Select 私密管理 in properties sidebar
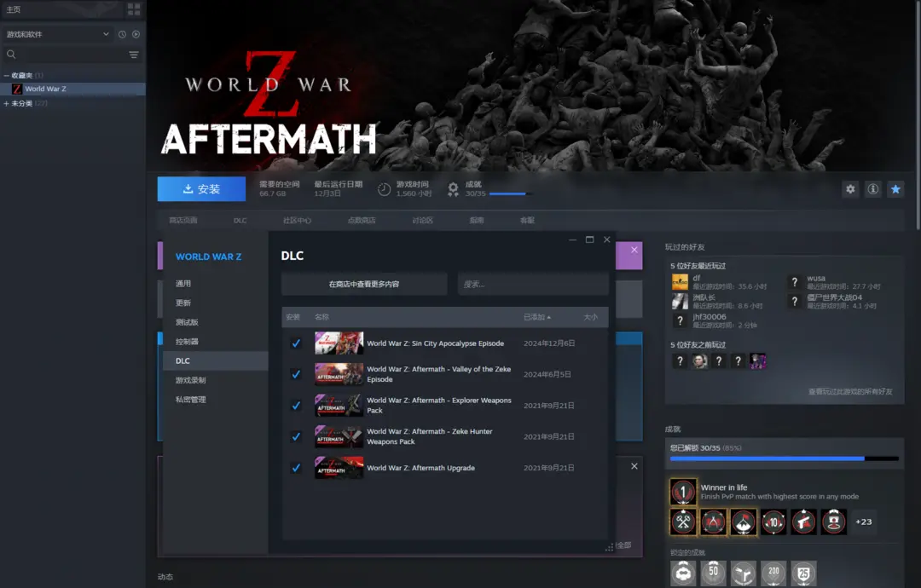The width and height of the screenshot is (921, 588). pos(216,400)
